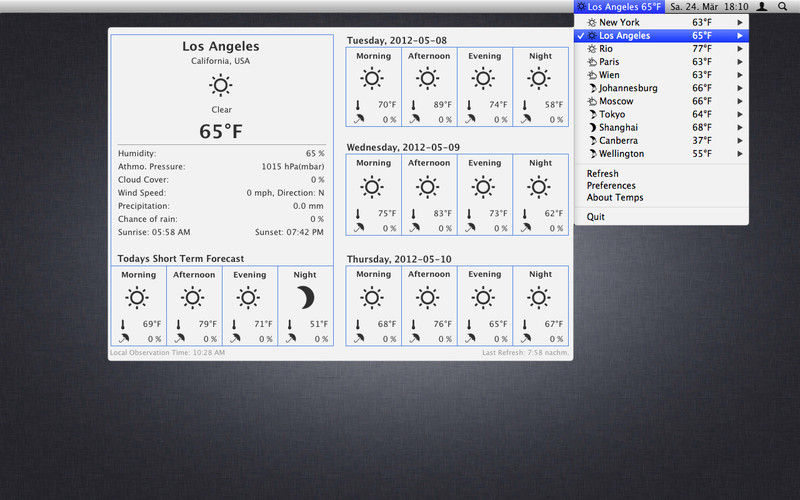Click the crescent moon icon in today's Night forecast
The image size is (800, 500).
306,297
